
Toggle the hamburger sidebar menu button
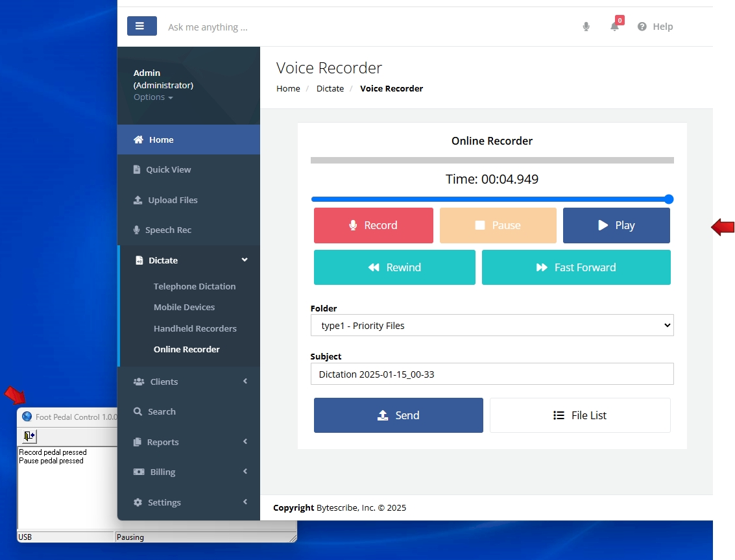pos(141,26)
